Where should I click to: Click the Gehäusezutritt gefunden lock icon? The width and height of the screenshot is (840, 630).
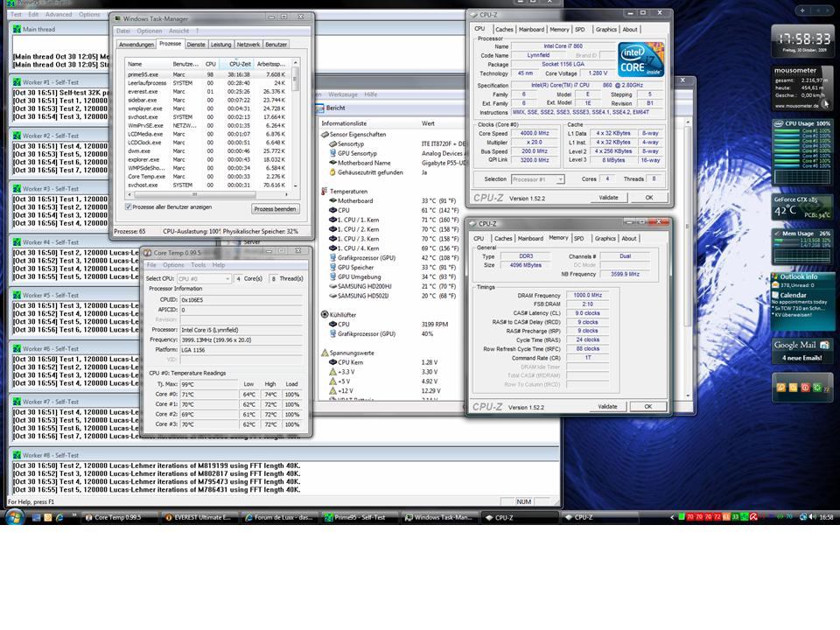point(332,172)
